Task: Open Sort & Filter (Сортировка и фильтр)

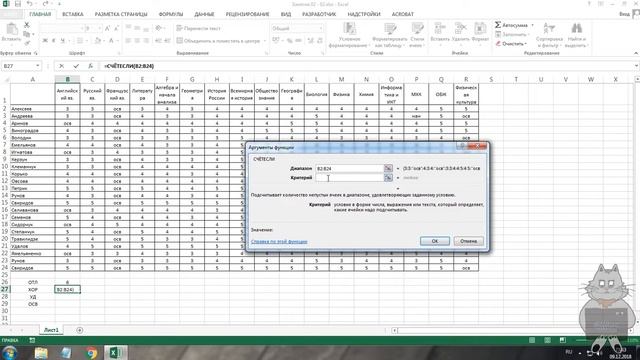Action: [x=549, y=35]
